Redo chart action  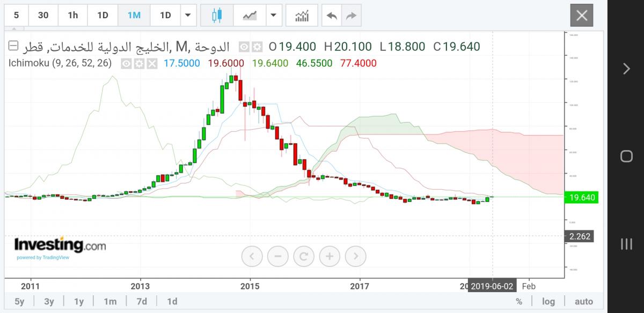click(x=351, y=15)
